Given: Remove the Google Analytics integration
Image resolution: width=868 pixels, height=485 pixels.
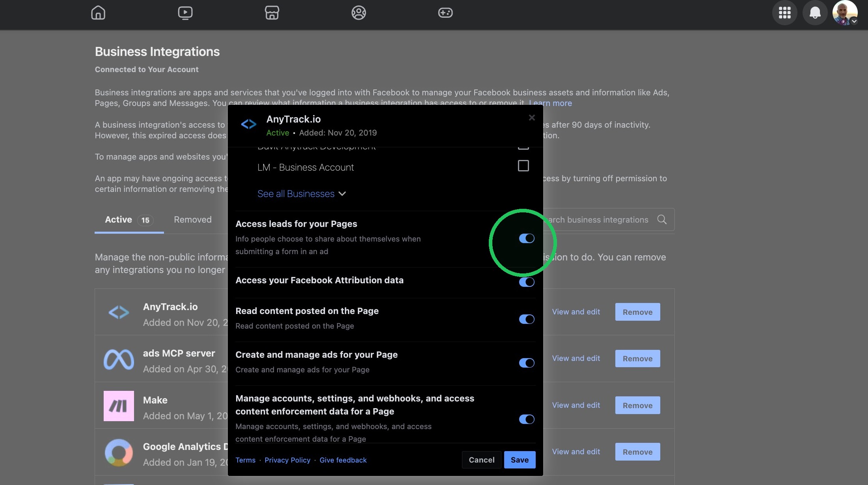Looking at the screenshot, I should pos(637,452).
